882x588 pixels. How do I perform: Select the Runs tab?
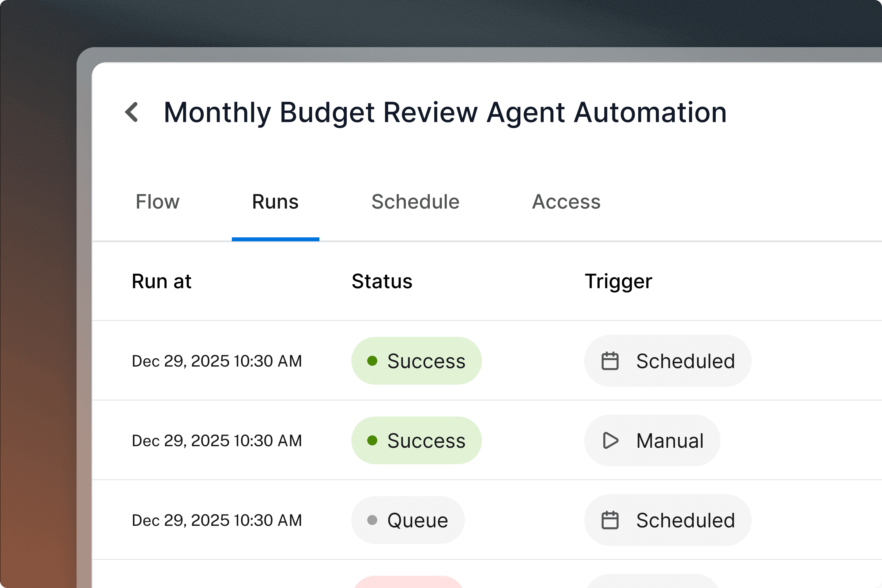[275, 202]
